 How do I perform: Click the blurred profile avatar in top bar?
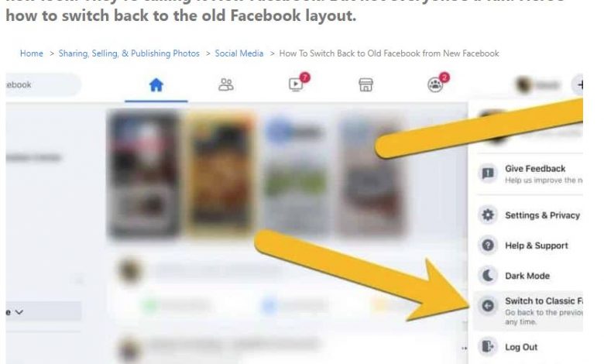pos(524,84)
